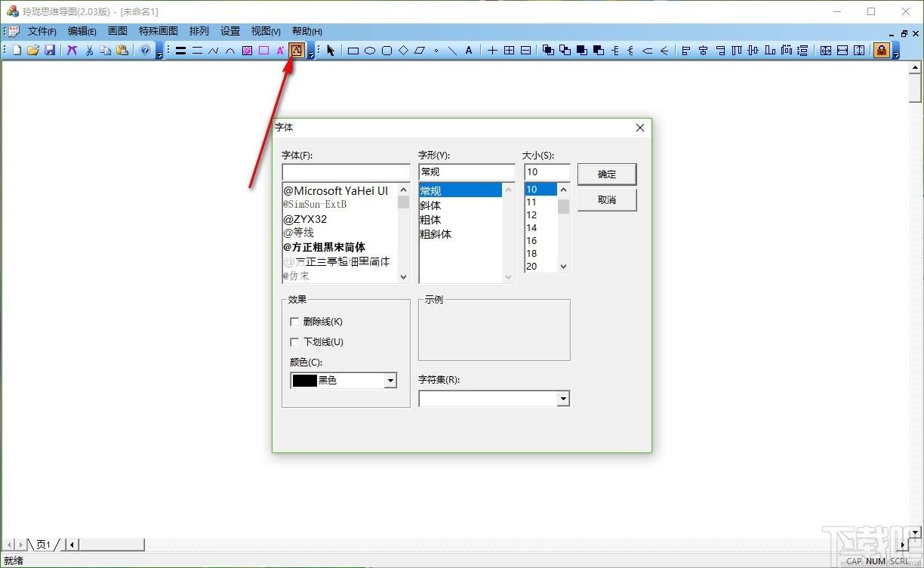Enable the 下划线(U) underline checkbox
Screen dimensions: 924x568
(x=294, y=342)
